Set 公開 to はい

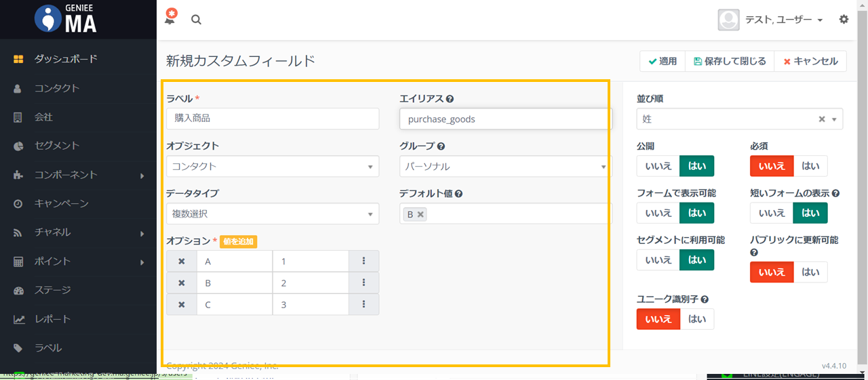pos(697,166)
